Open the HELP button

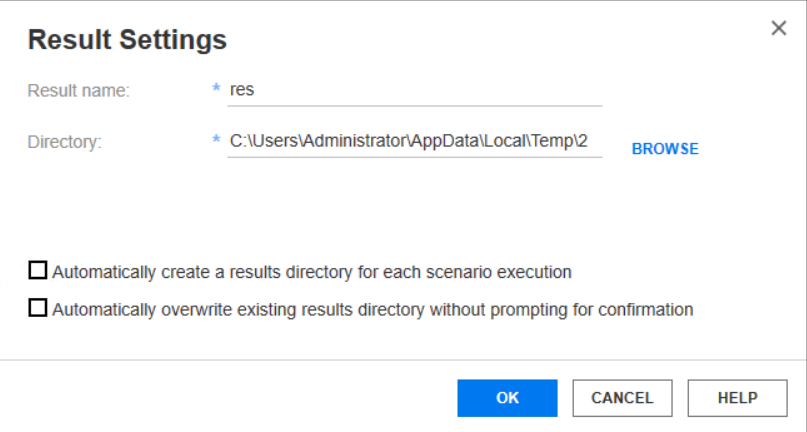pos(737,398)
